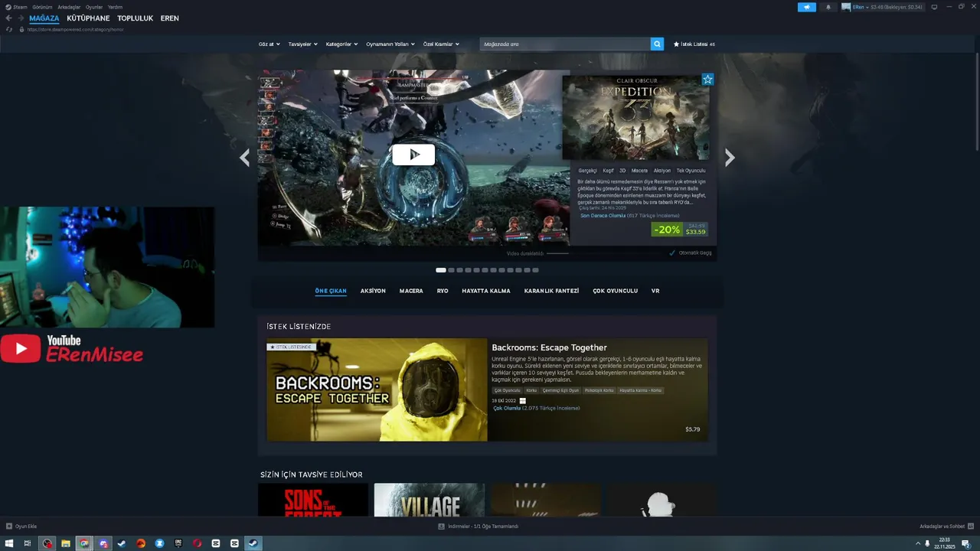
Task: Click the magnifier search button
Action: (657, 44)
